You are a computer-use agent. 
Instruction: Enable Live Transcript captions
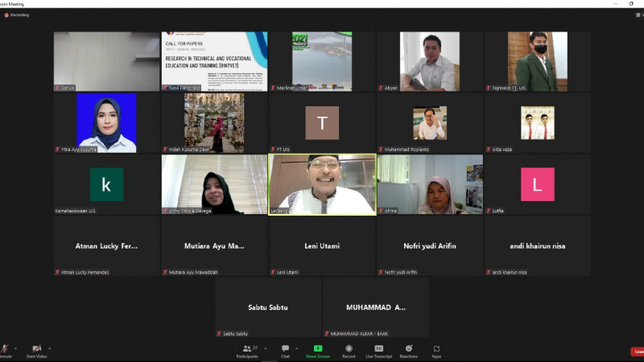[x=378, y=351]
